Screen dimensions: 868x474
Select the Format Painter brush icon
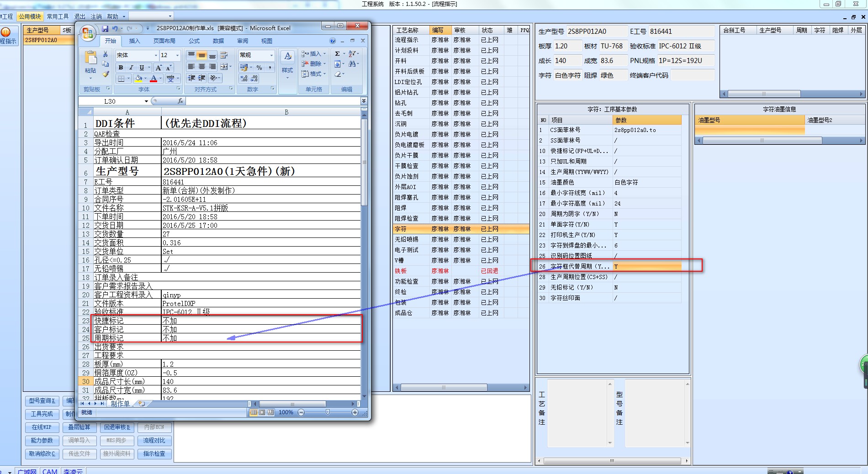click(106, 74)
